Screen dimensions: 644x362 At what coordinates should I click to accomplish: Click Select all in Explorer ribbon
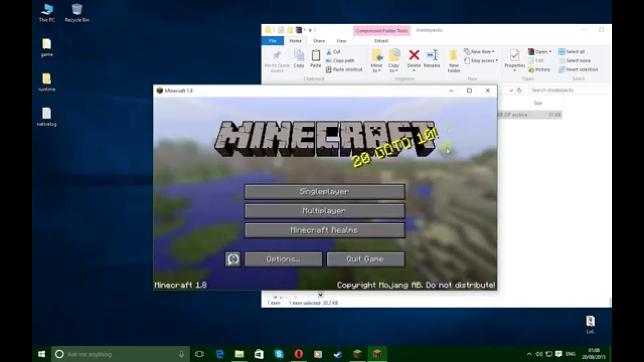[x=572, y=52]
